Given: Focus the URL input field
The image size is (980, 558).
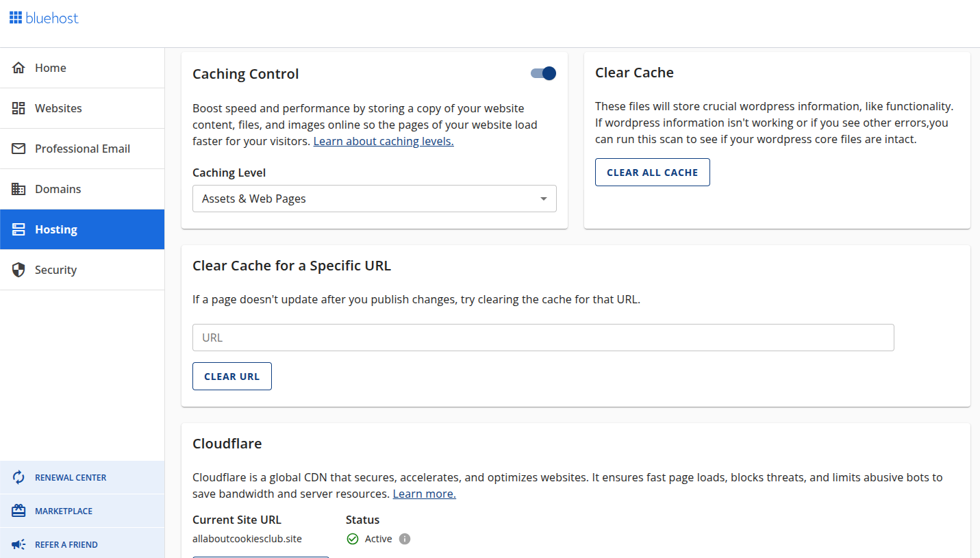Looking at the screenshot, I should (x=543, y=338).
